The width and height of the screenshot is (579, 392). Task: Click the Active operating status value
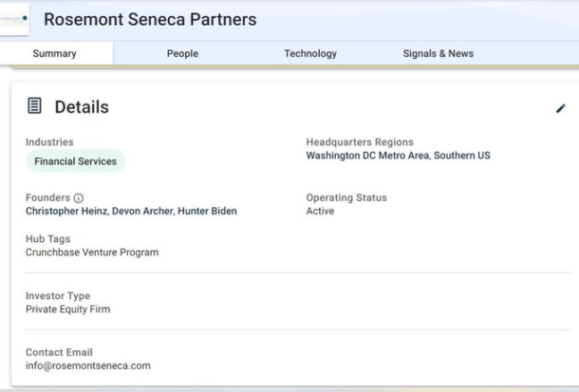point(320,211)
